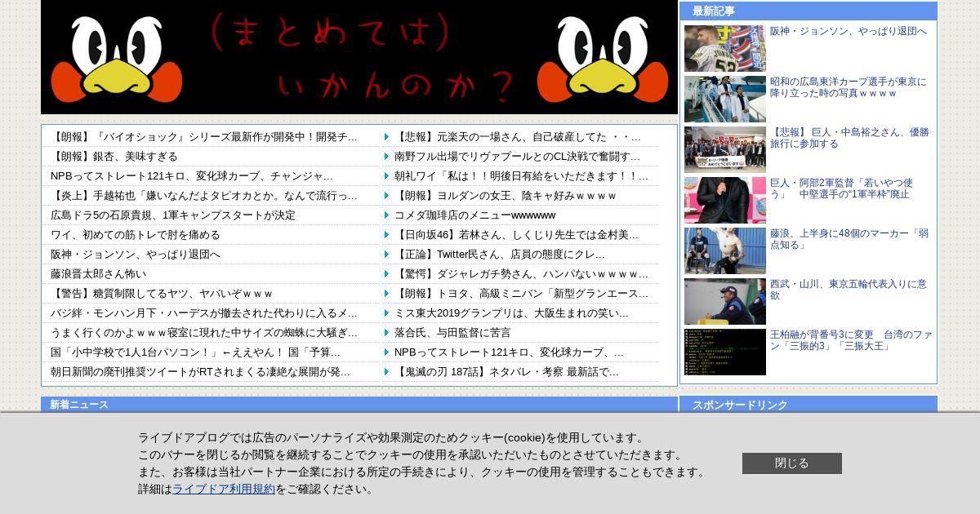Open thumbnail for 巨人・中島裕之さん優勝旅行 article
Image resolution: width=980 pixels, height=514 pixels.
pyautogui.click(x=725, y=149)
